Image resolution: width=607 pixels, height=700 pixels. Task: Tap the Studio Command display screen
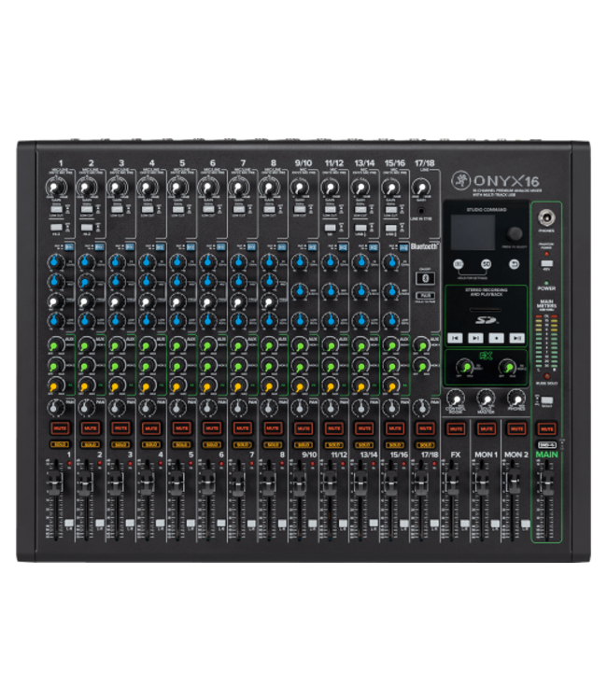pyautogui.click(x=473, y=232)
